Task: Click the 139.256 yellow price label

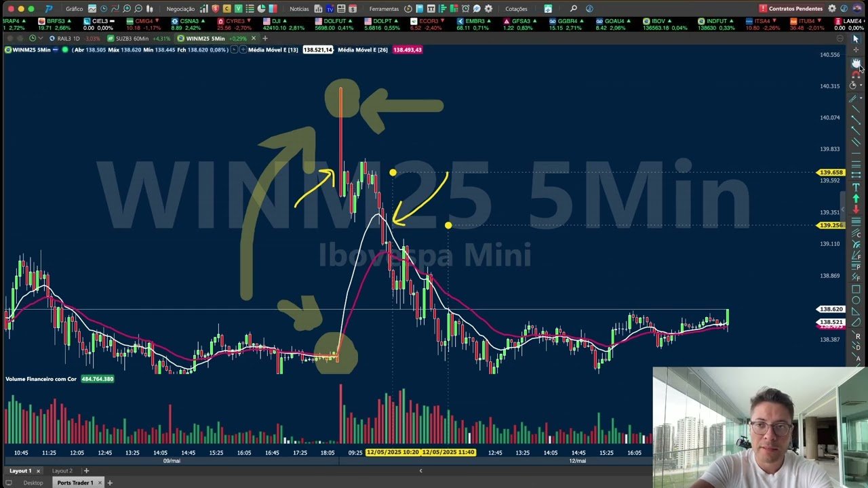Action: [831, 225]
